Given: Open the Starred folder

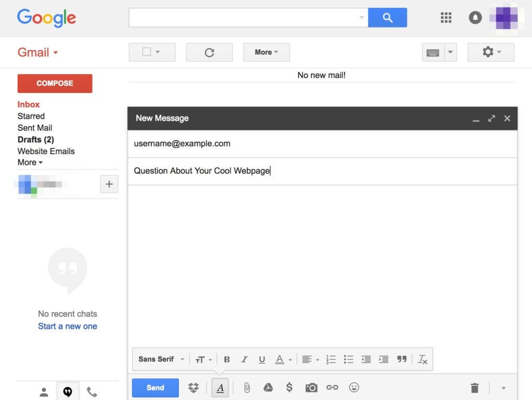Looking at the screenshot, I should click(x=31, y=116).
